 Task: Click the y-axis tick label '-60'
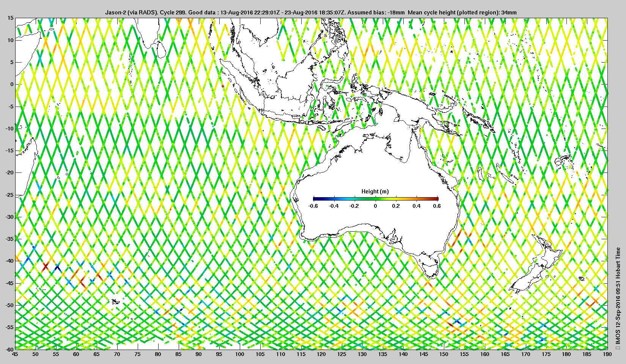click(x=9, y=349)
